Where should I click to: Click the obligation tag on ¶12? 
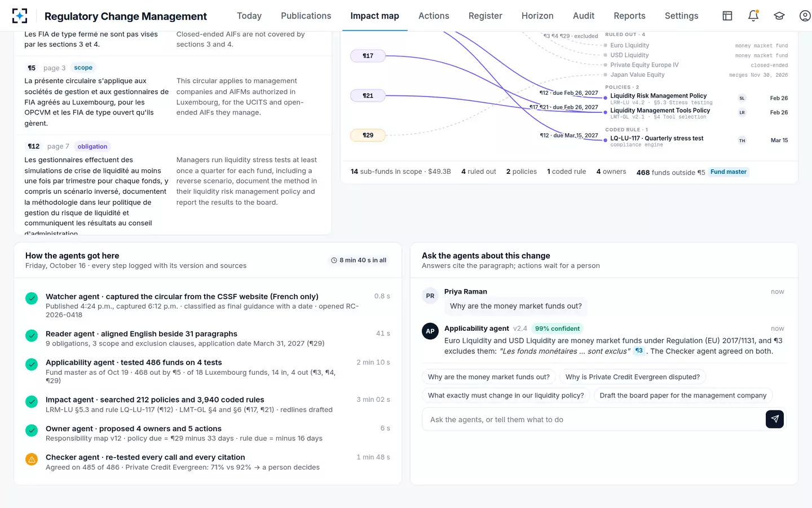point(92,146)
